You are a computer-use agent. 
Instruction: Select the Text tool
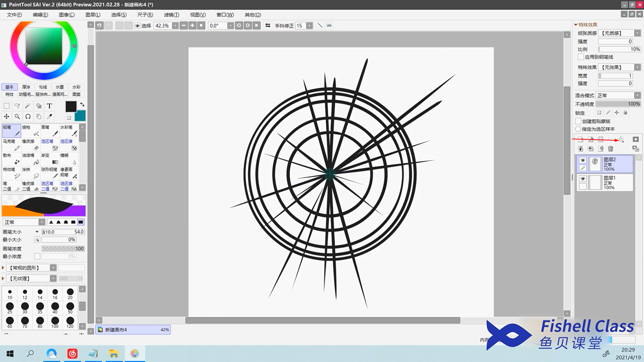click(x=50, y=106)
